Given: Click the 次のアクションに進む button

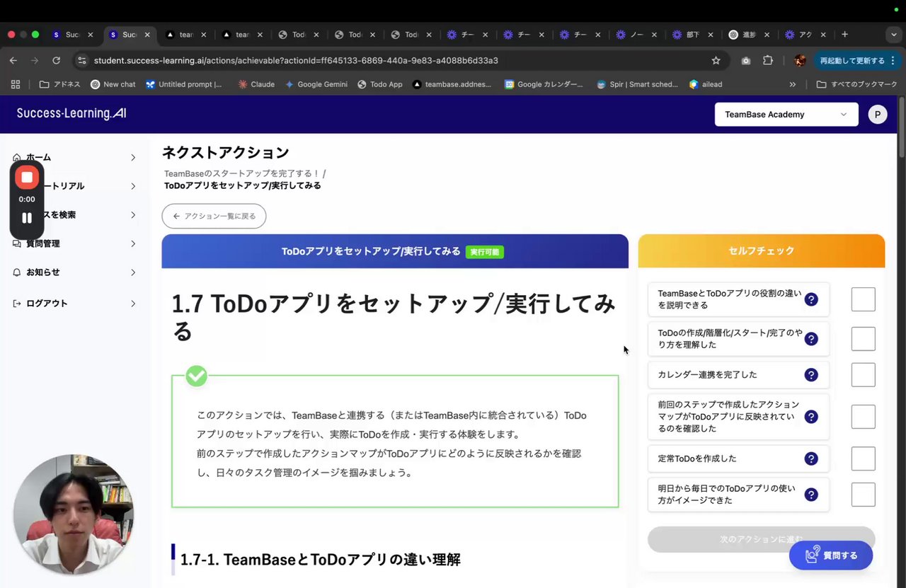Looking at the screenshot, I should (761, 539).
